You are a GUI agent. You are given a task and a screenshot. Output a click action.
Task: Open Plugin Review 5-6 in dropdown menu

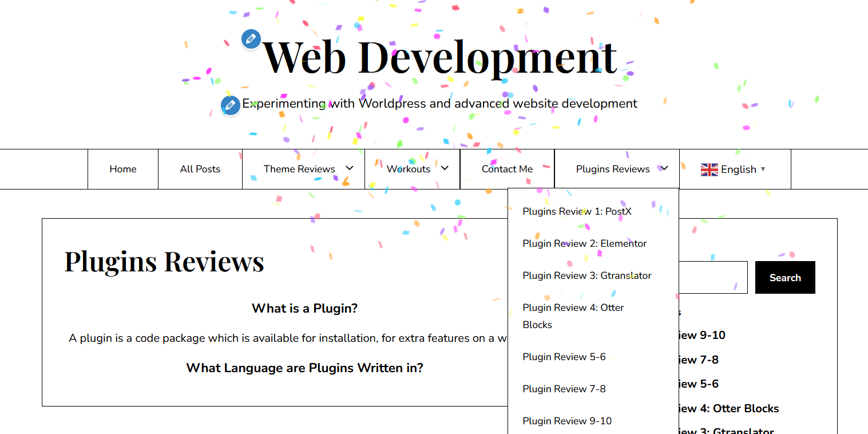[564, 357]
